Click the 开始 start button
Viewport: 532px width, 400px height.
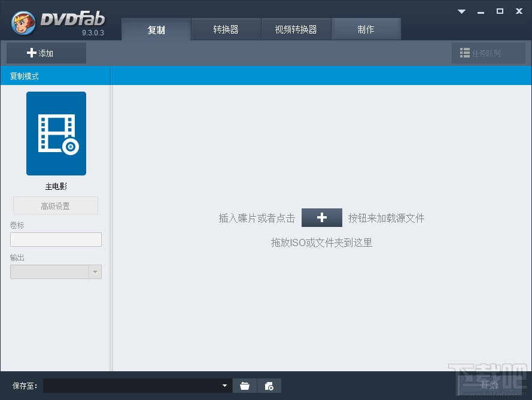coord(490,384)
